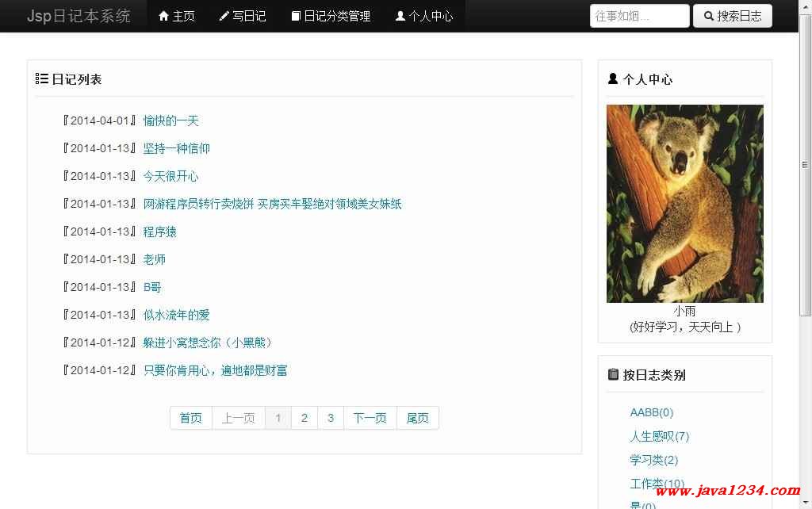Jump to the 尾页 last page
This screenshot has width=812, height=509.
(x=417, y=418)
